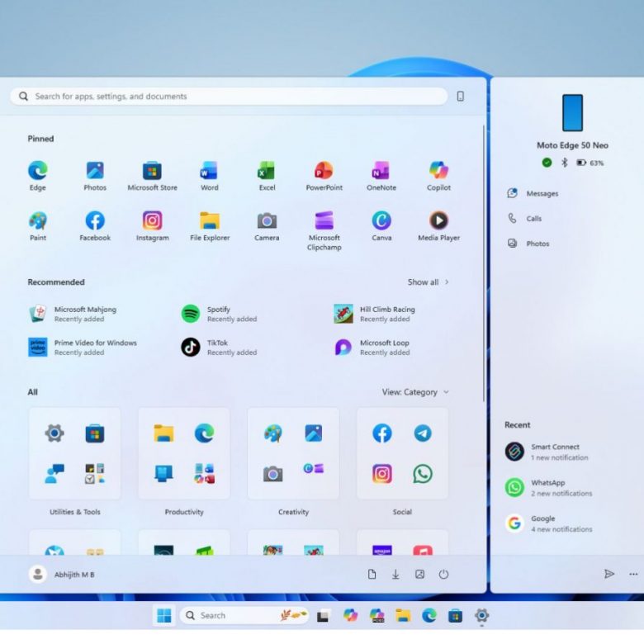
Task: Open Abhijith M B account menu
Action: 62,574
